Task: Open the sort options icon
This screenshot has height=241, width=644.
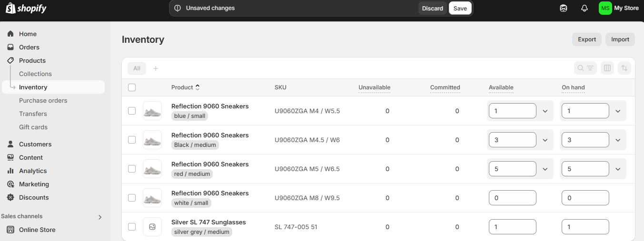Action: tap(624, 68)
